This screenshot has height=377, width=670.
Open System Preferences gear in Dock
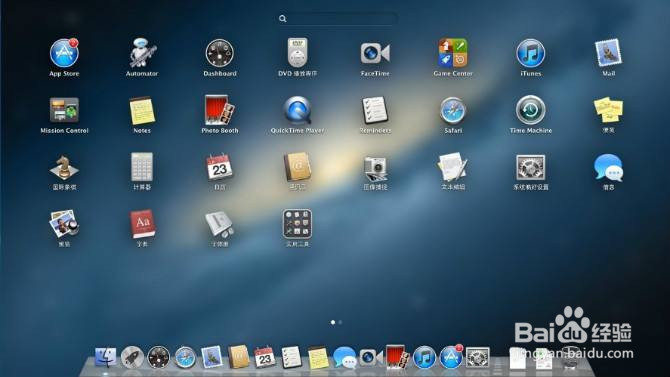[x=477, y=358]
